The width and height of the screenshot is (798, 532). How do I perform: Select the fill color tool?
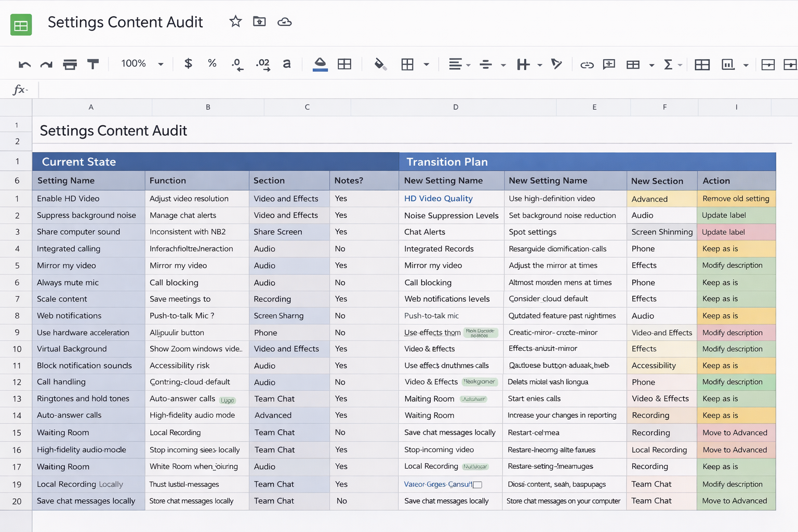(x=380, y=64)
